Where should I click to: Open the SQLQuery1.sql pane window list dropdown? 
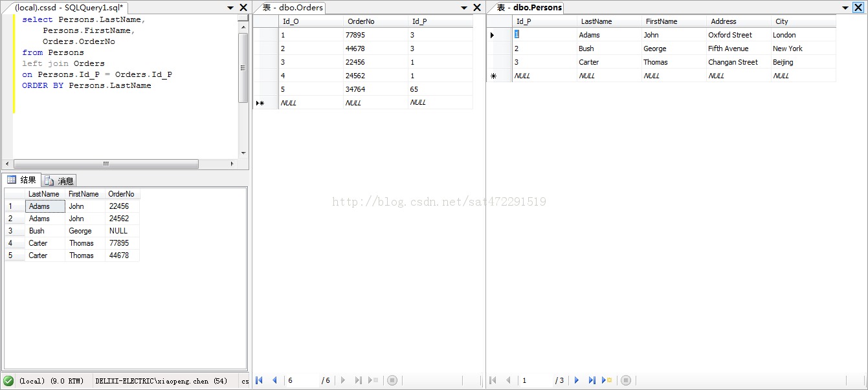click(x=231, y=8)
